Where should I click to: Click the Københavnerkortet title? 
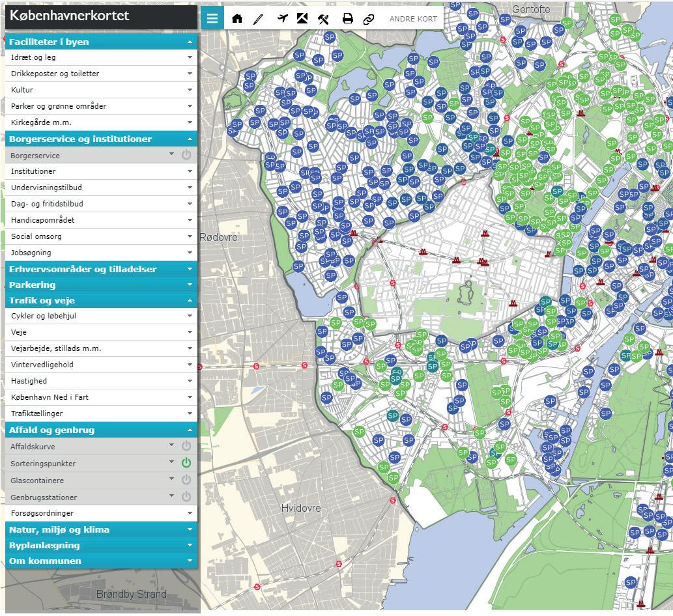[x=69, y=16]
